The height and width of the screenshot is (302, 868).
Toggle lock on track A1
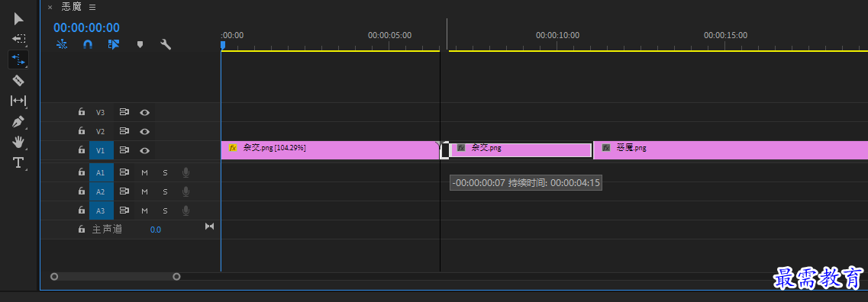(82, 172)
